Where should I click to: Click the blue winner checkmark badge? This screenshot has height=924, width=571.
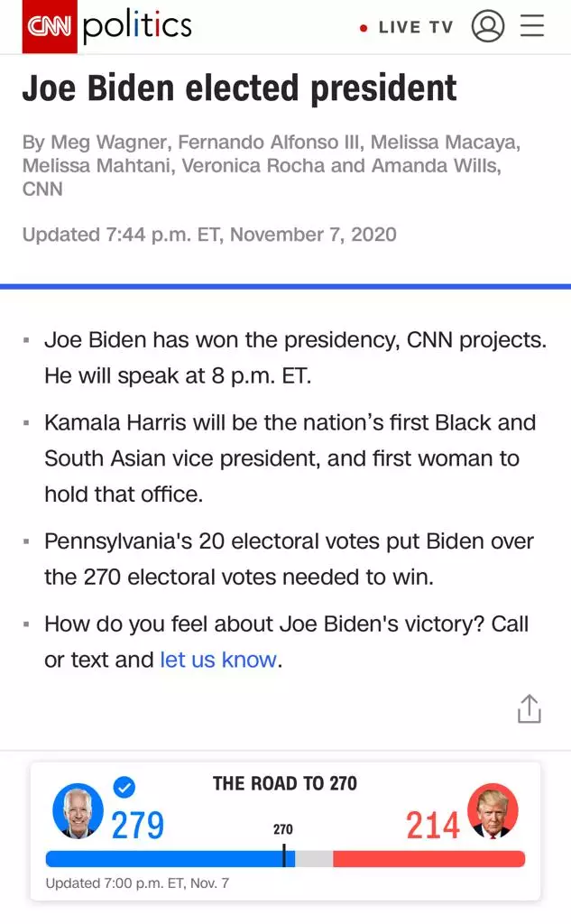pos(124,788)
